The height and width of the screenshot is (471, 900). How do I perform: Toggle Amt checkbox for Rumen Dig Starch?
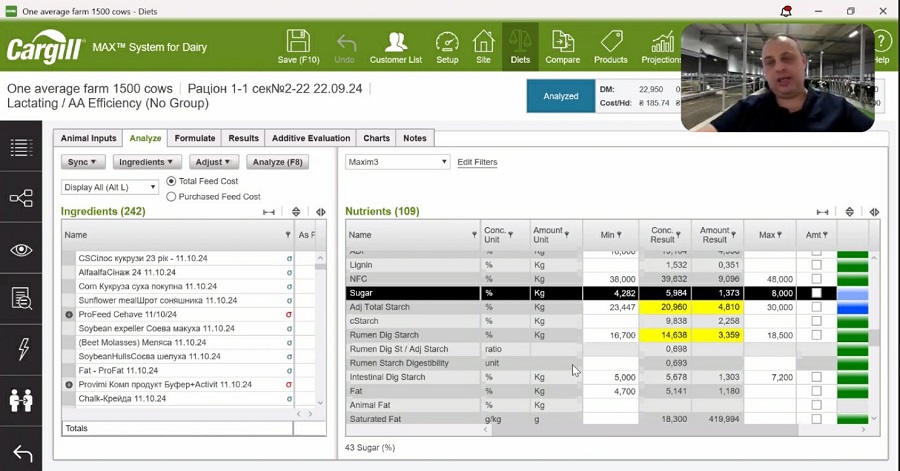tap(816, 335)
